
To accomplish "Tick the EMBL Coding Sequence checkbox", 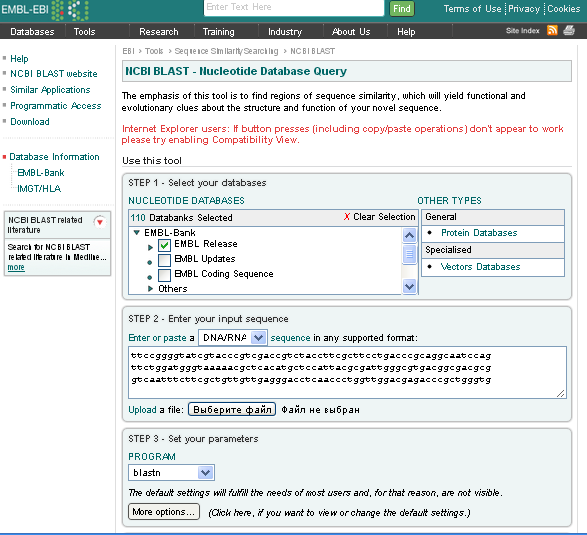I will (164, 275).
